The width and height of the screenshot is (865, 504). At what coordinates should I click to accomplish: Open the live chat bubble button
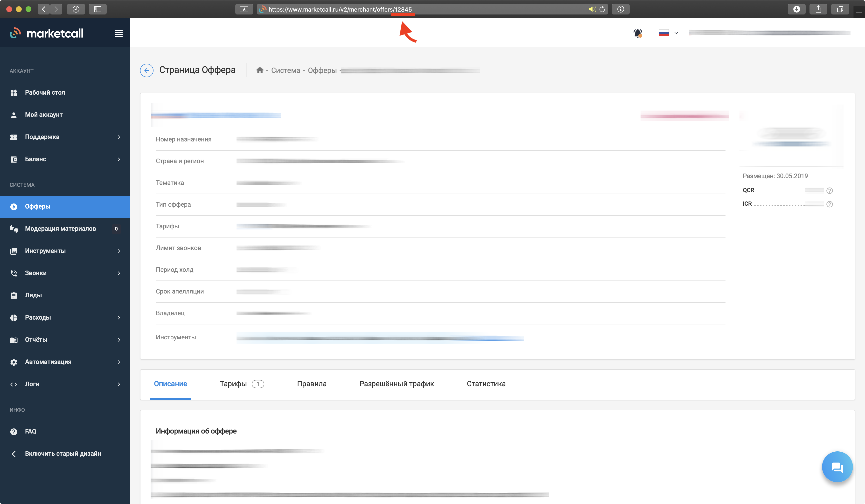coord(837,467)
